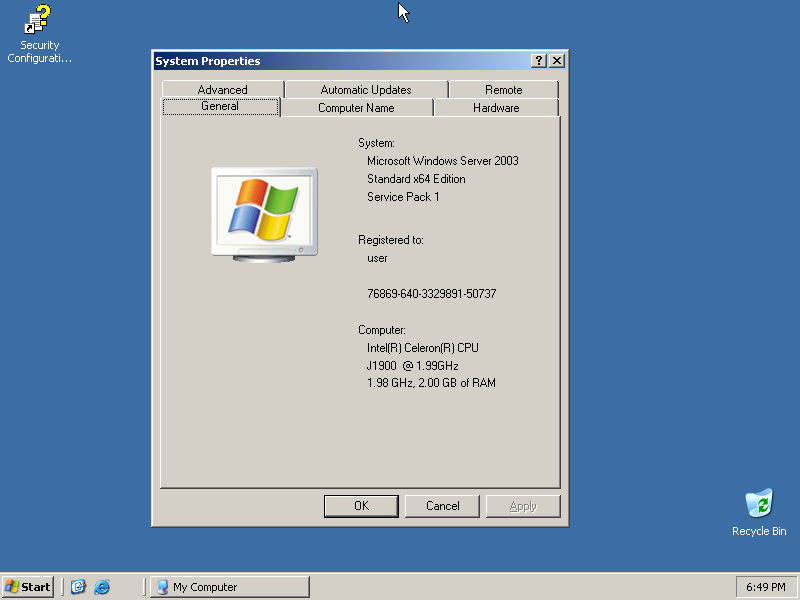Click the Show Desktop quick launch icon
Screen dimensions: 800x600
(79, 587)
